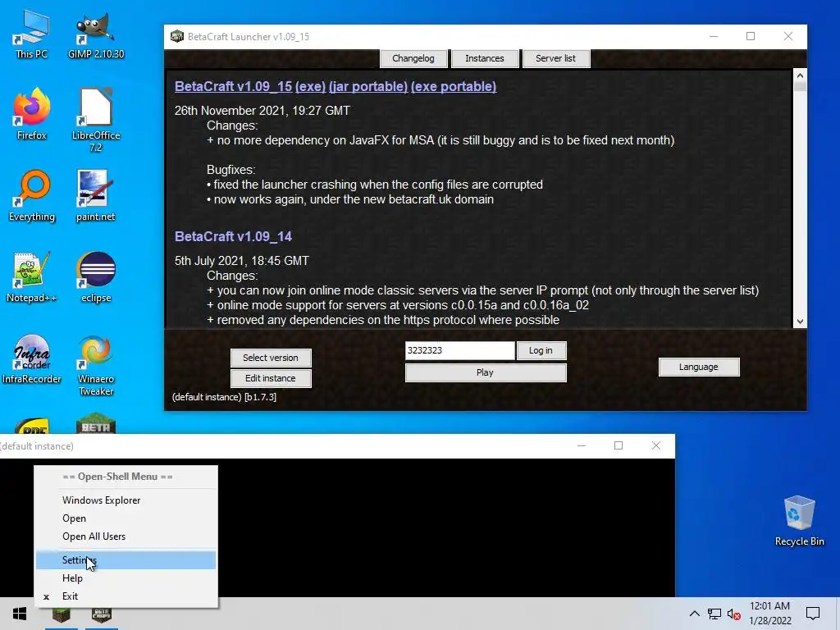Select Minecraft grass block taskbar icon

click(x=61, y=614)
